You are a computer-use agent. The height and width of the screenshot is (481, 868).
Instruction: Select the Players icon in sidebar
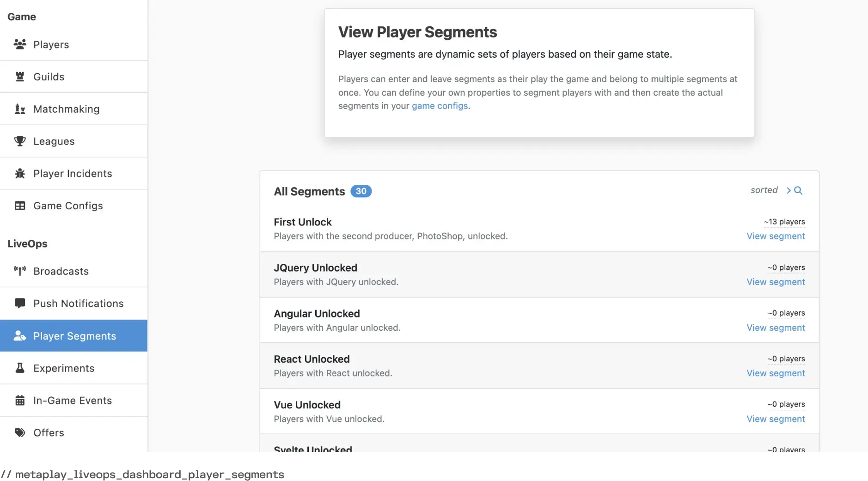click(x=19, y=44)
